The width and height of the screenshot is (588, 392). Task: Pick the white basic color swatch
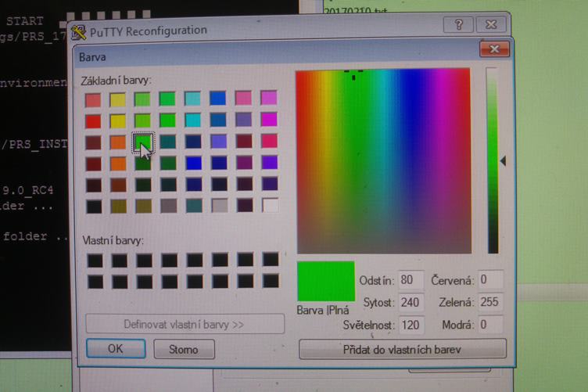270,206
